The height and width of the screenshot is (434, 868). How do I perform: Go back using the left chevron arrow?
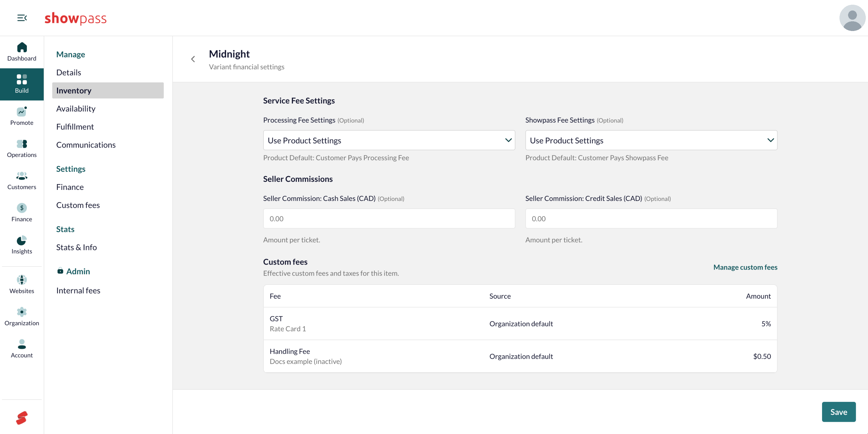point(193,59)
